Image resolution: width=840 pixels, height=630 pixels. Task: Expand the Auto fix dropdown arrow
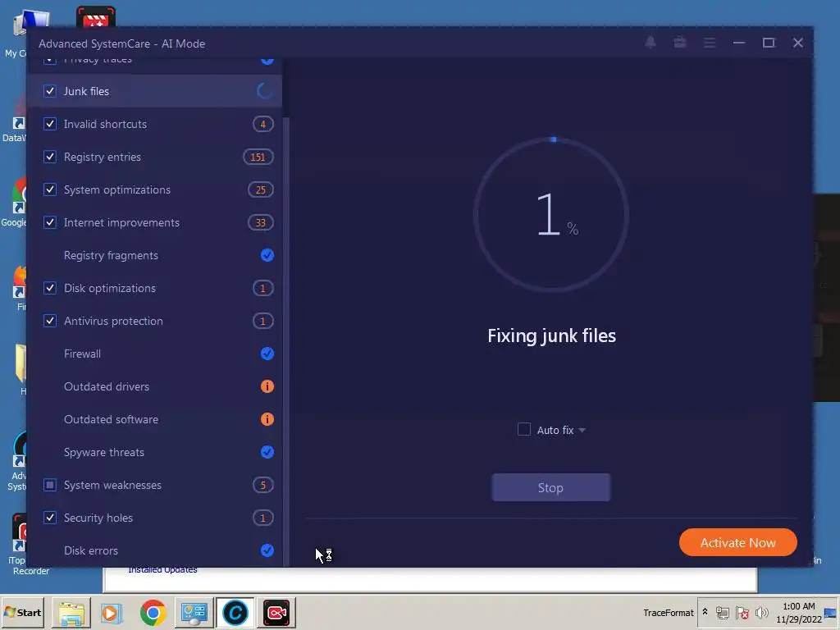[x=582, y=430]
